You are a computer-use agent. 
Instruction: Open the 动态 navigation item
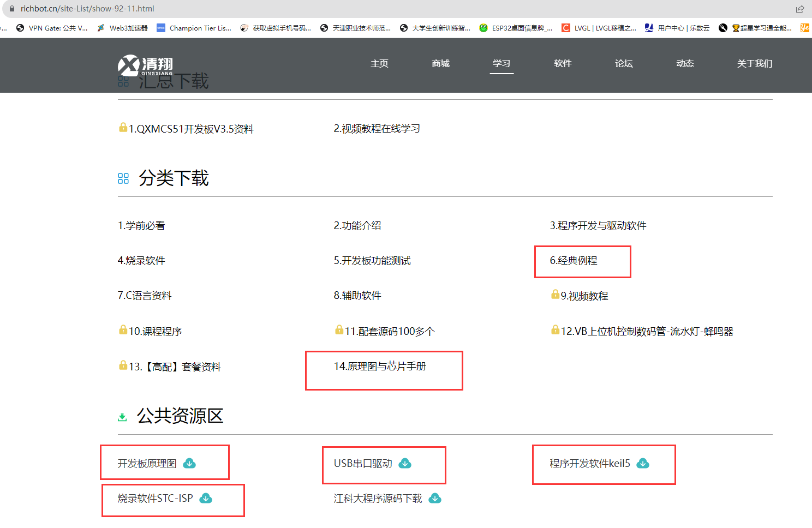685,64
